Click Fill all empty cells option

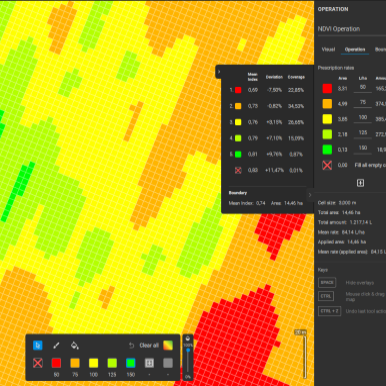pos(370,165)
